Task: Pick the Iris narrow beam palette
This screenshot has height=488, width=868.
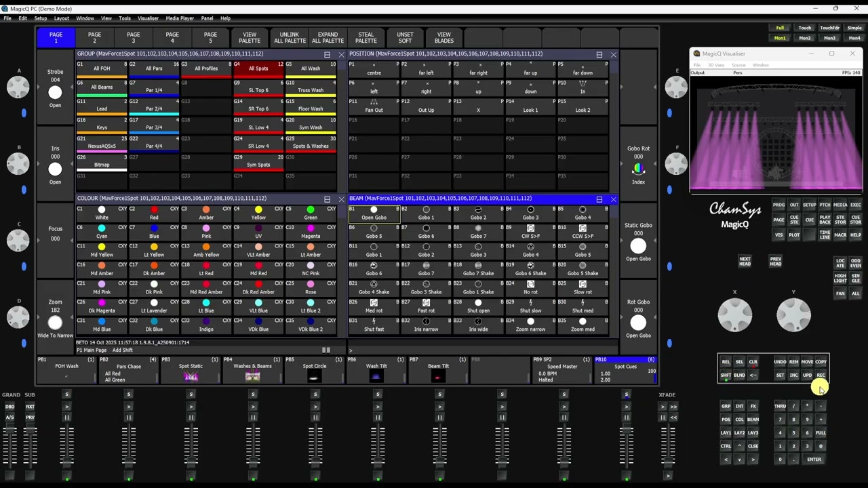Action: pos(426,325)
